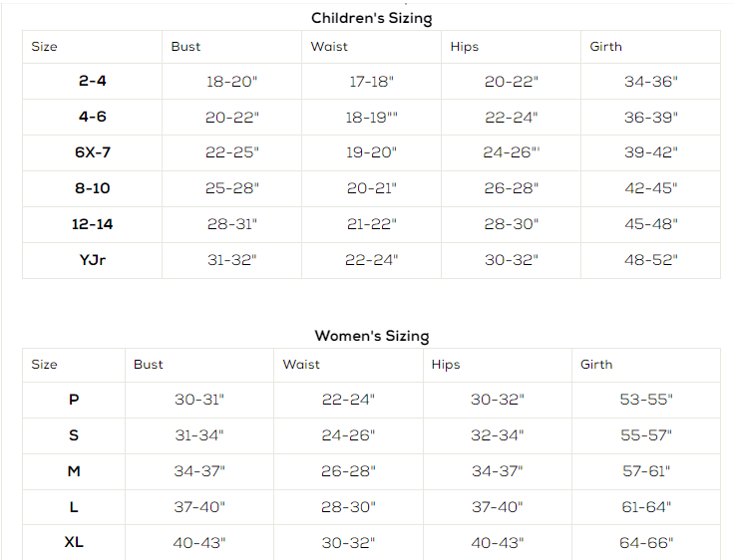Viewport: 734px width, 560px height.
Task: Select the 25-28" bust value cell
Action: click(231, 188)
